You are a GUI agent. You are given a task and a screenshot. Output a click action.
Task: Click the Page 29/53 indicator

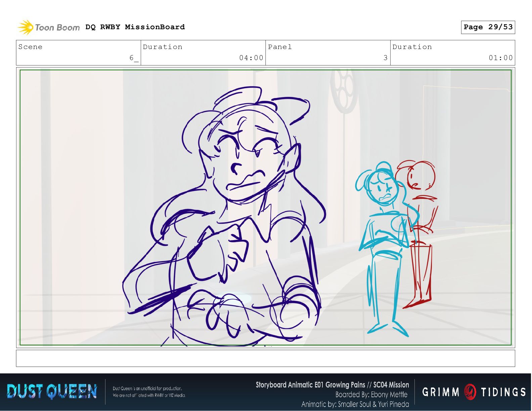tap(488, 27)
